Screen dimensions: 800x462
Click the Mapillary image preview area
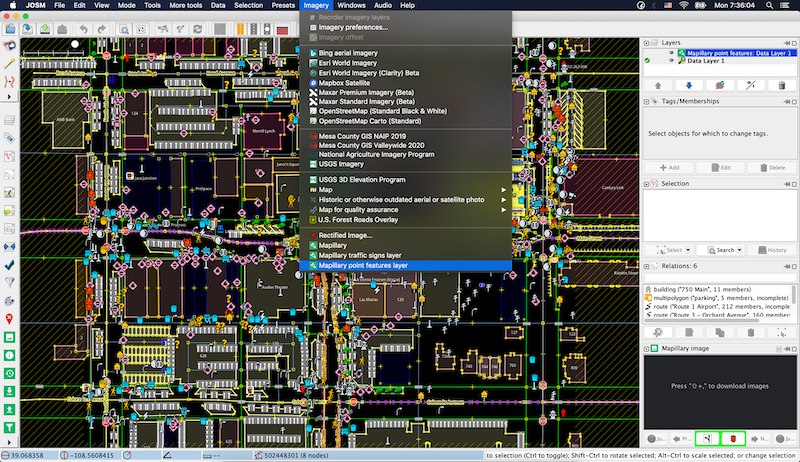click(x=719, y=392)
